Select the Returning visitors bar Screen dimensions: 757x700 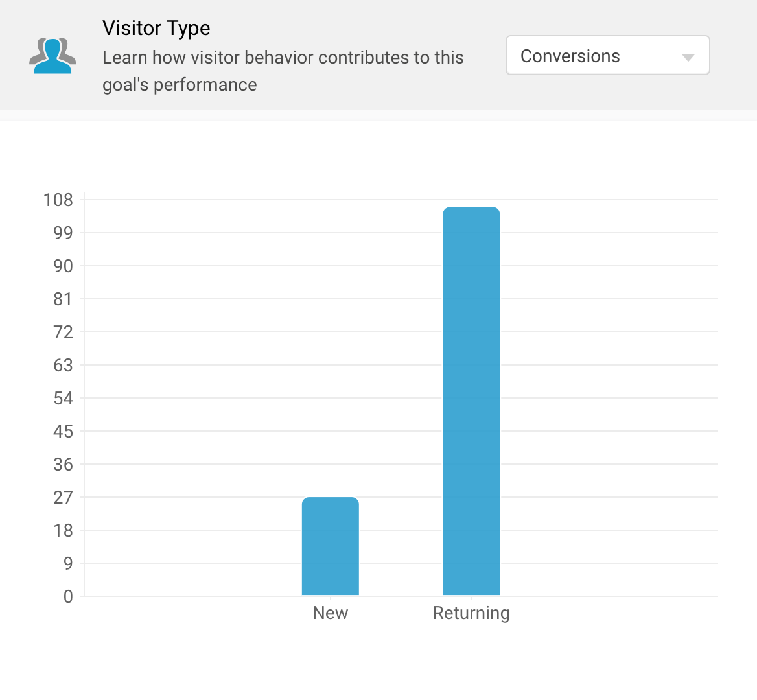pos(471,401)
